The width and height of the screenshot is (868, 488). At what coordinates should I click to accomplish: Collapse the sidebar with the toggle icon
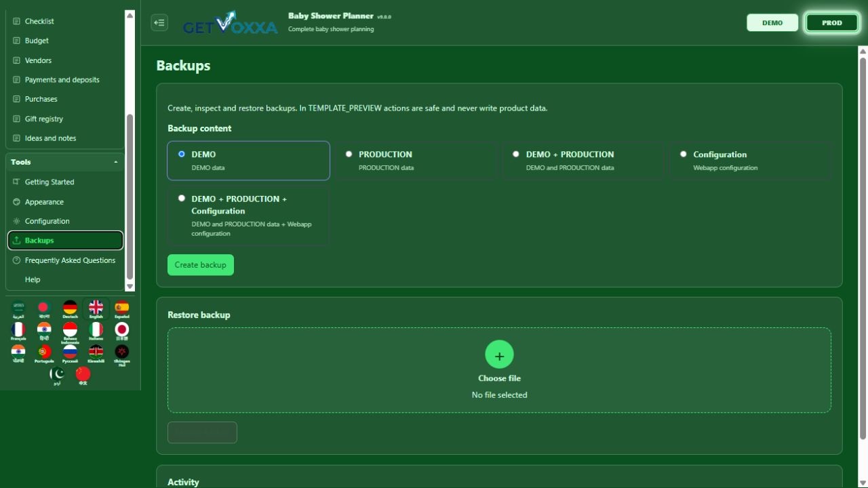(x=159, y=22)
